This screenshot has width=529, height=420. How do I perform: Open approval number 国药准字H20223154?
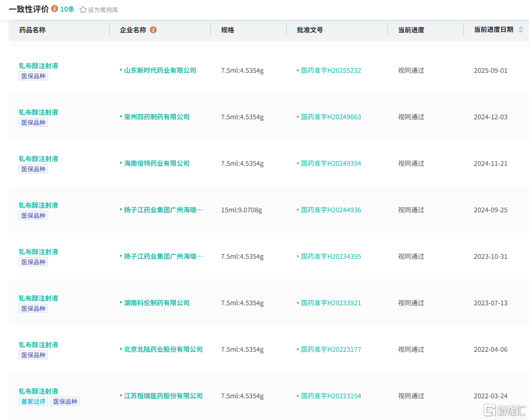tap(331, 396)
